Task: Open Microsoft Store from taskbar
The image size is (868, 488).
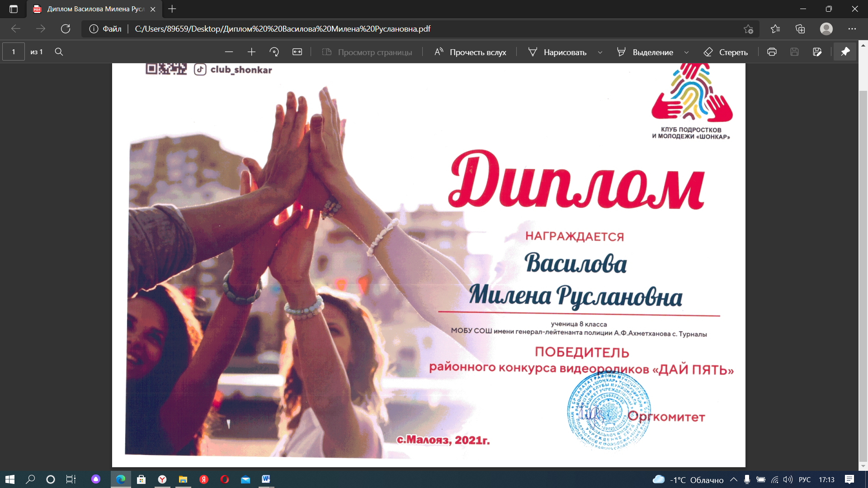Action: (142, 479)
